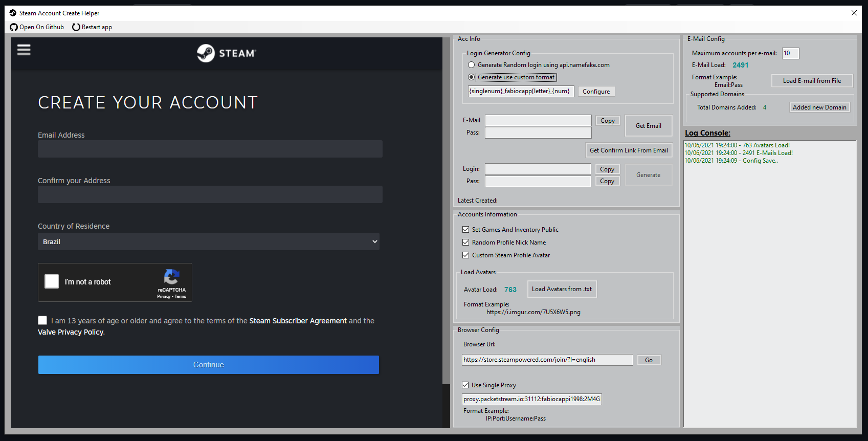Click the Steam logo in header
Image resolution: width=868 pixels, height=441 pixels.
[226, 53]
